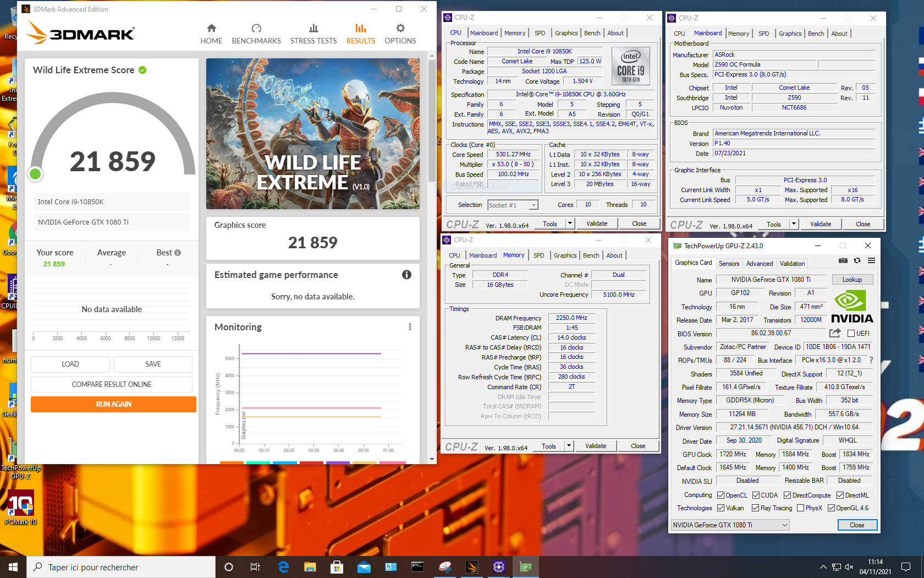Screen dimensions: 924x578
Task: Click Validate in CPU-Z Memory window
Action: (596, 446)
